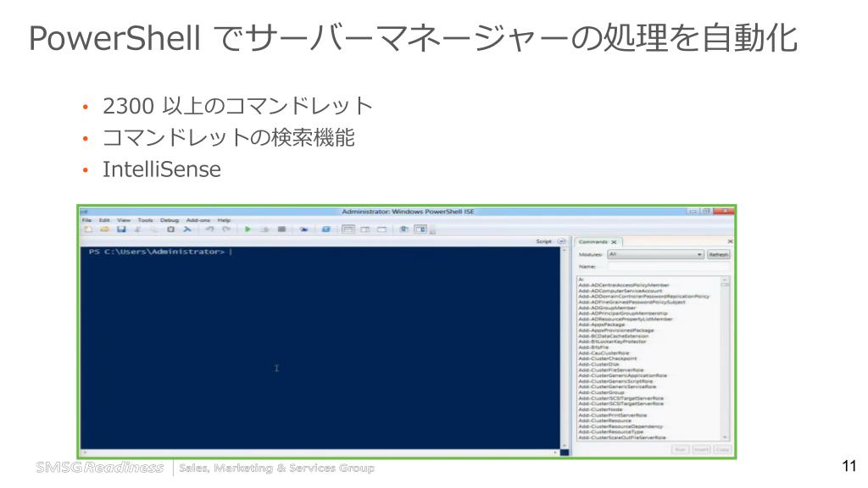The height and width of the screenshot is (488, 868).
Task: Click the Show Command Window icon
Action: pos(404,229)
